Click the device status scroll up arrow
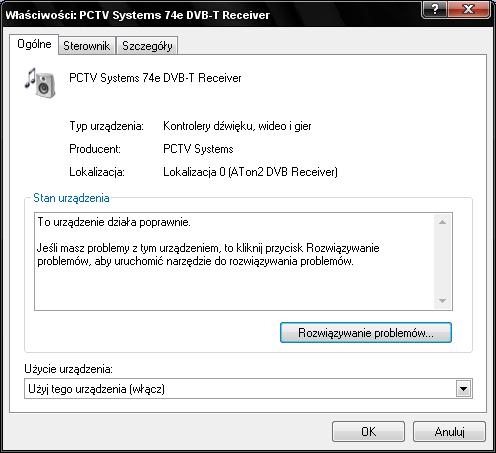The height and width of the screenshot is (453, 496). 442,222
